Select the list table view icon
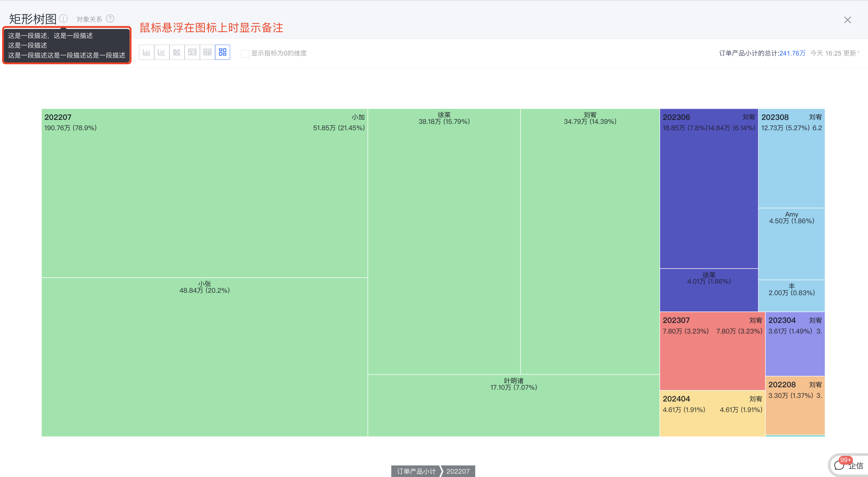 (192, 52)
